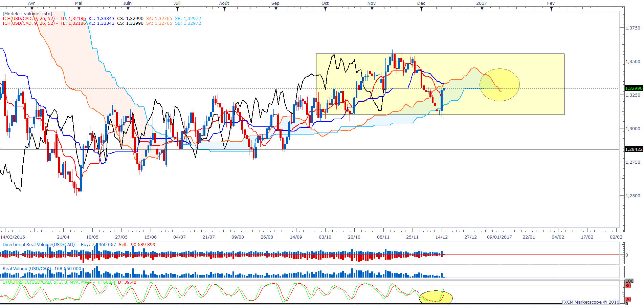The image size is (644, 305).
Task: Click the 25/11 date axis label
Action: point(412,237)
